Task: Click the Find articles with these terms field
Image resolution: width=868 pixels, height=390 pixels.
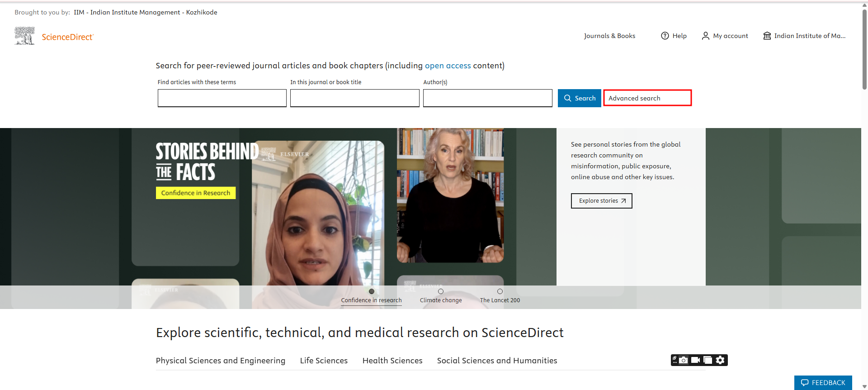Action: pyautogui.click(x=222, y=98)
